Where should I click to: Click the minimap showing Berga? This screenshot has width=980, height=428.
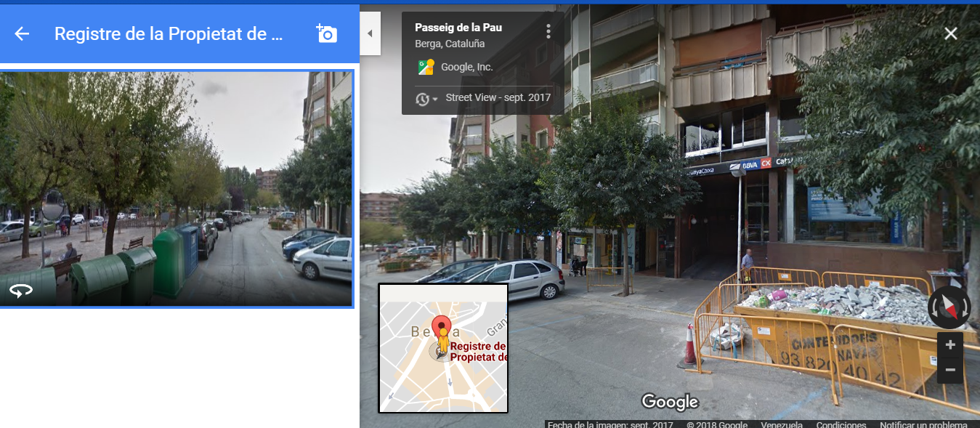pyautogui.click(x=443, y=348)
